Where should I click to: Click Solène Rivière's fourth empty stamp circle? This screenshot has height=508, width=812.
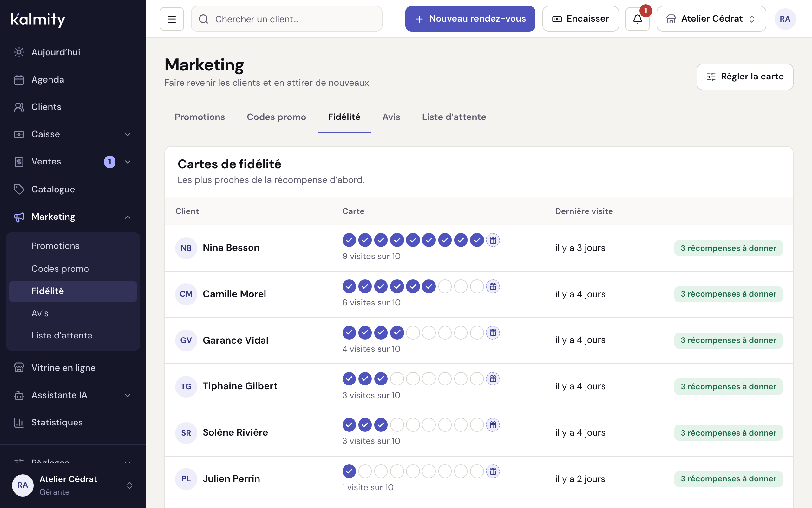pyautogui.click(x=397, y=425)
